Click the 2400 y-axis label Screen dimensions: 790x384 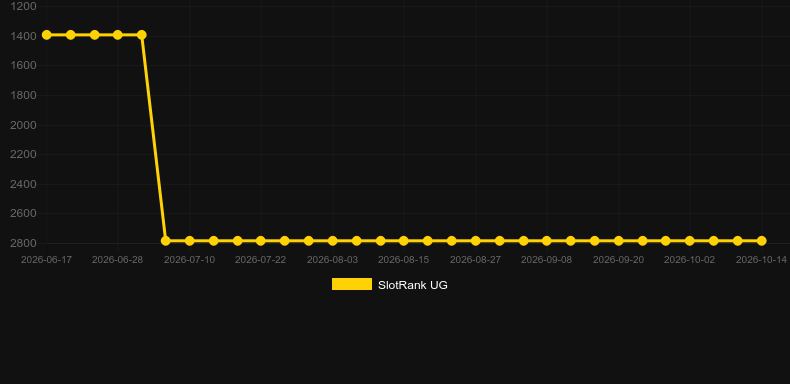click(23, 184)
